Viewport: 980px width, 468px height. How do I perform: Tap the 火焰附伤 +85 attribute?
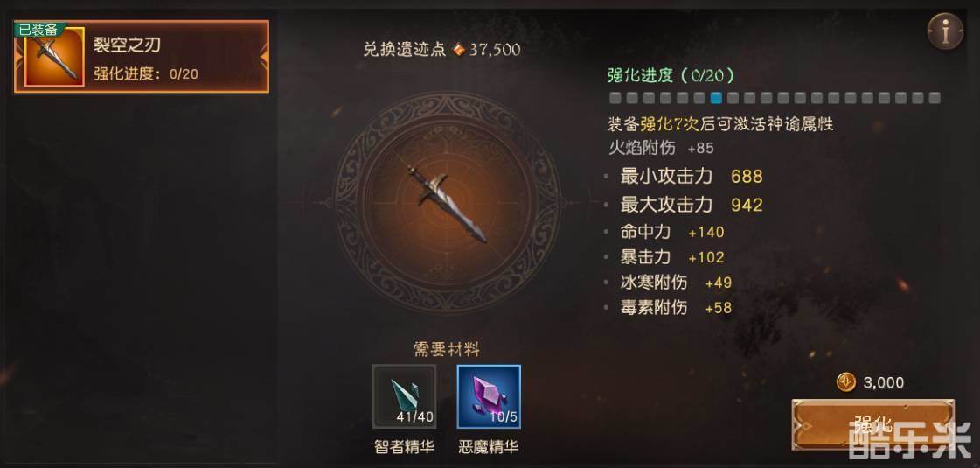coord(661,149)
